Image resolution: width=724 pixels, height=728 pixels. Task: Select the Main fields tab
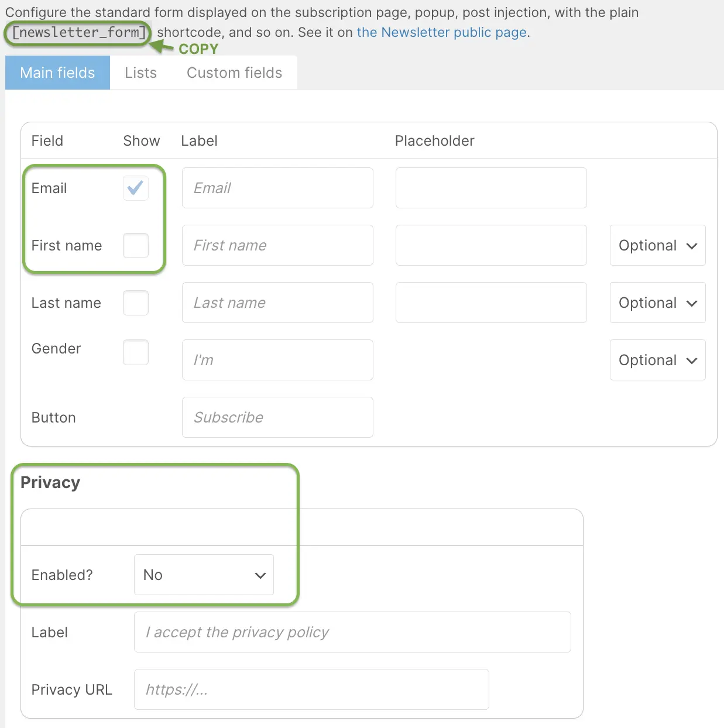click(x=57, y=73)
